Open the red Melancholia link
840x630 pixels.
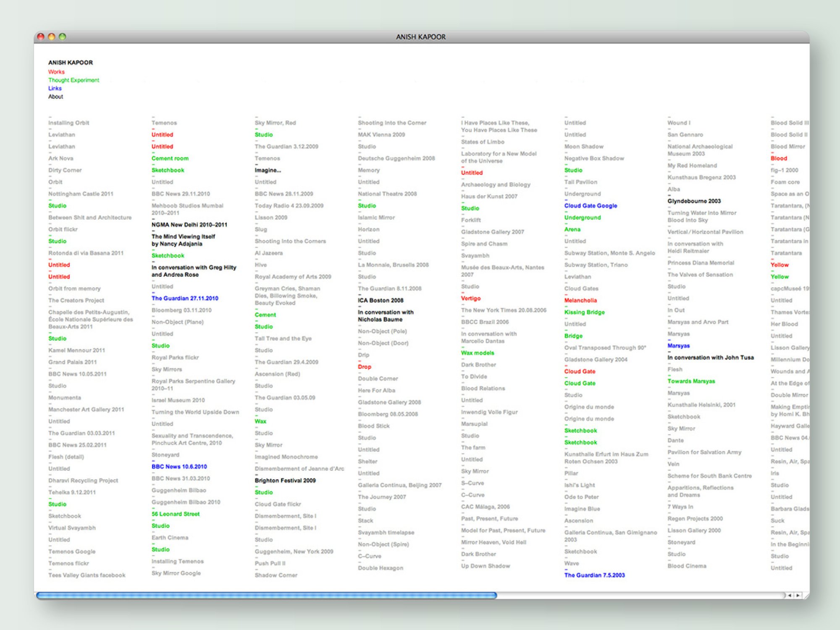click(580, 300)
